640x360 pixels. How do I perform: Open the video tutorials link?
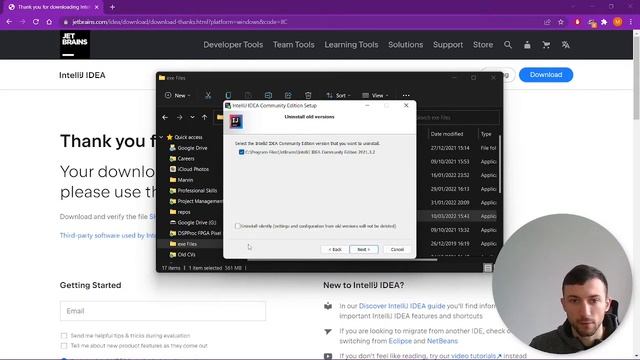pos(476,356)
